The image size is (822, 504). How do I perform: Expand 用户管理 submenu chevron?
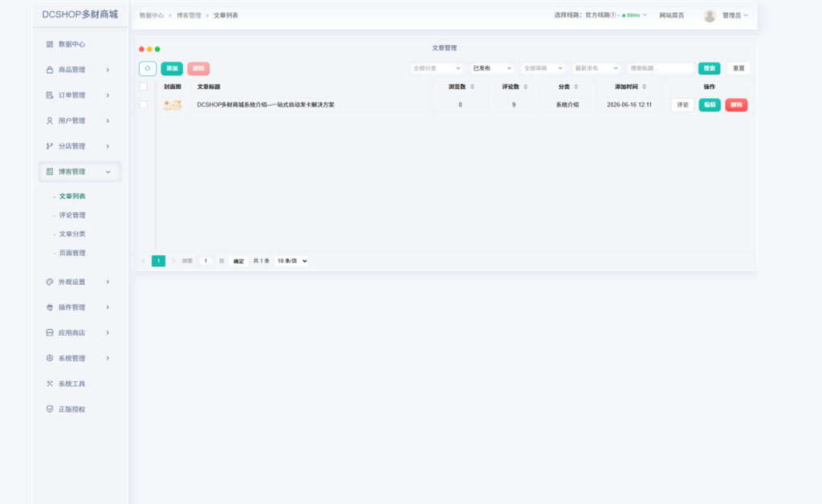pyautogui.click(x=108, y=120)
